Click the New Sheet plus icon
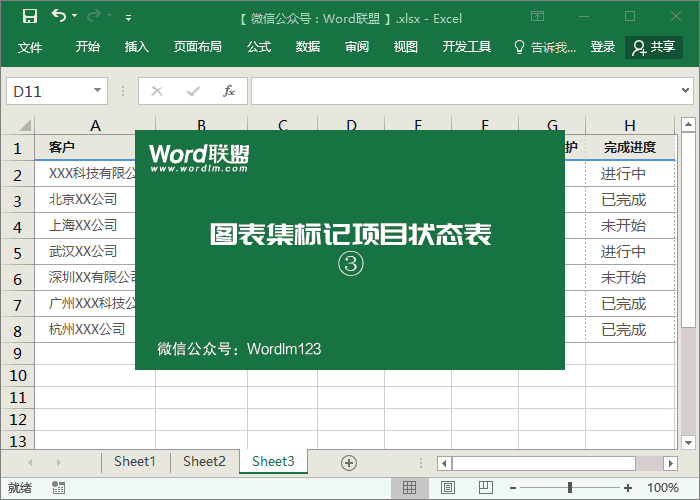Screen dimensions: 700x500 (349, 463)
